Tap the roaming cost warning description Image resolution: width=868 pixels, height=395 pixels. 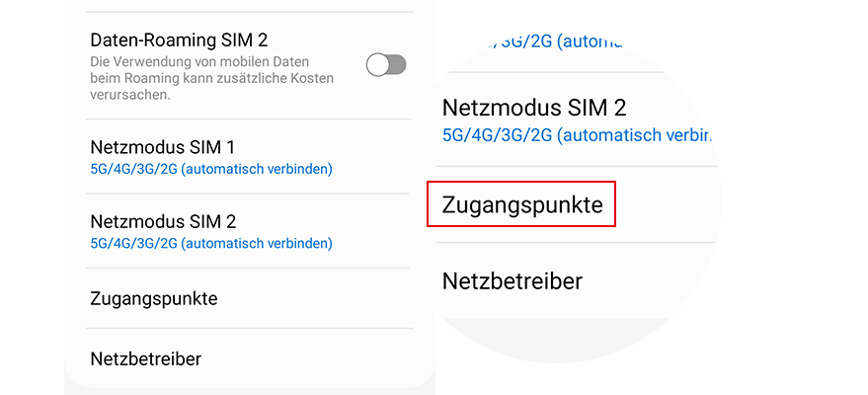coord(211,78)
